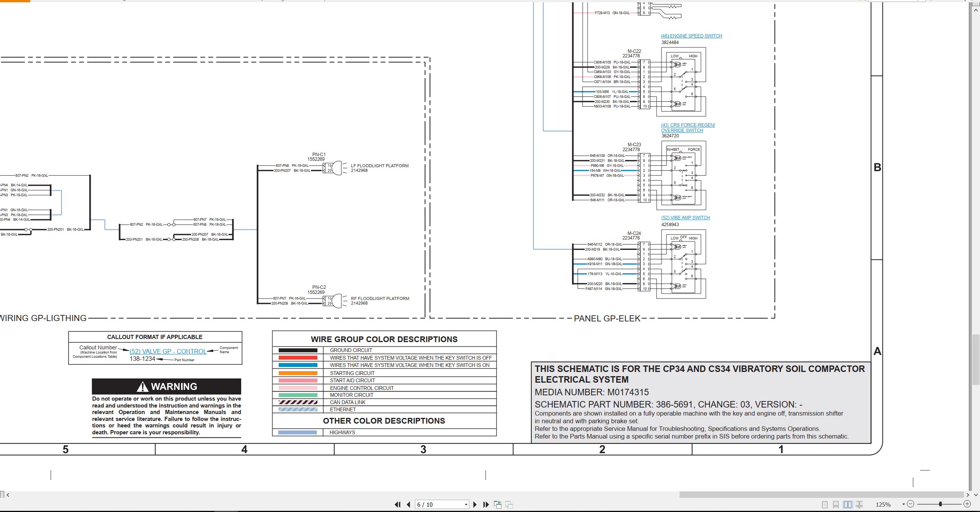
Task: Go to the previous page
Action: tap(408, 505)
